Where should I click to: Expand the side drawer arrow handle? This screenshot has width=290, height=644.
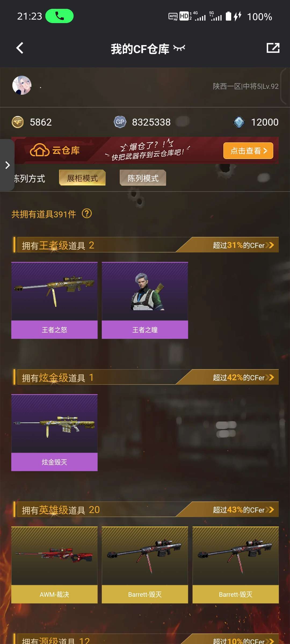[7, 165]
